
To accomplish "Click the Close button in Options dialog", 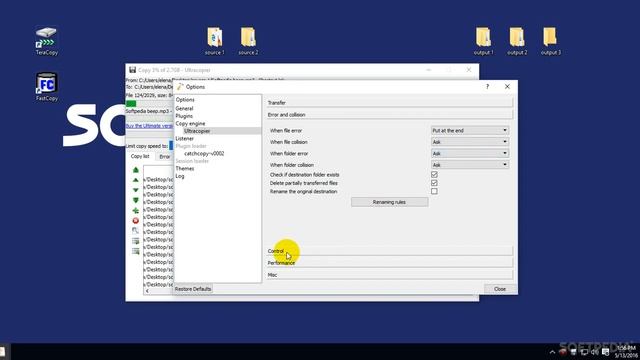I will point(500,289).
